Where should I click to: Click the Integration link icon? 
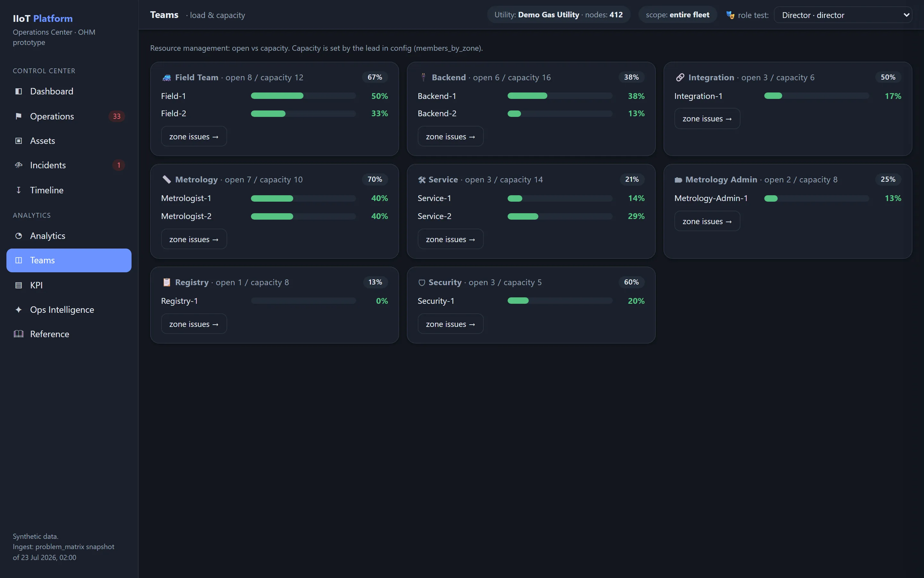click(x=680, y=78)
